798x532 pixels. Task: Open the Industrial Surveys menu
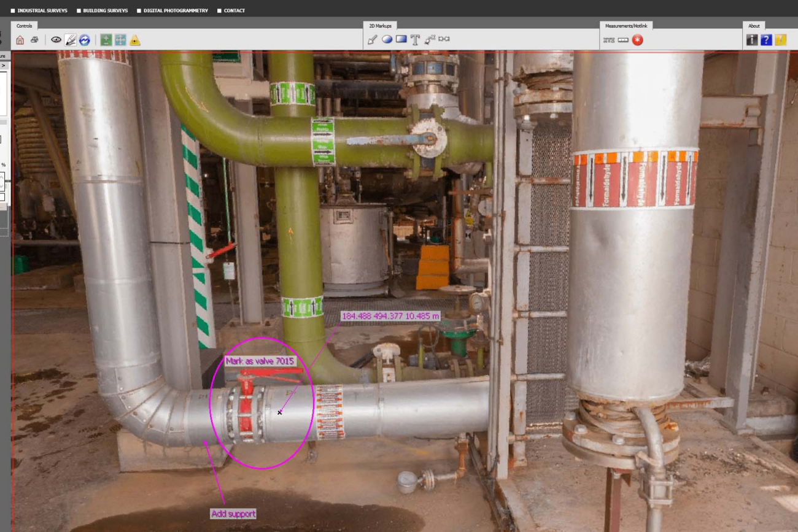tap(42, 10)
